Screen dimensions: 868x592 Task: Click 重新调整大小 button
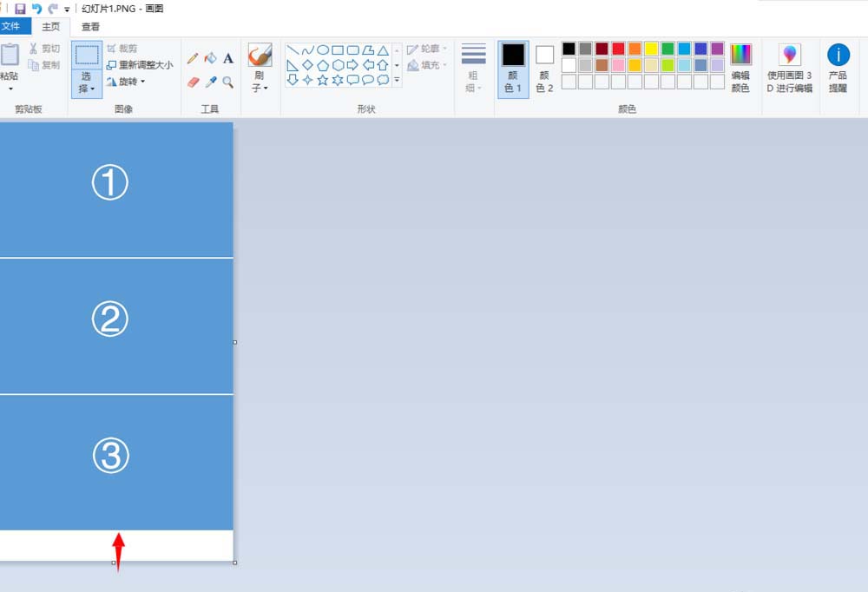(140, 65)
